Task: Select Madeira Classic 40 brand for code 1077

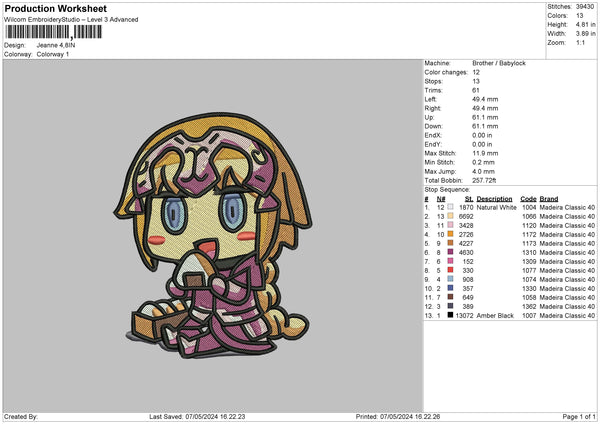Action: pos(567,270)
